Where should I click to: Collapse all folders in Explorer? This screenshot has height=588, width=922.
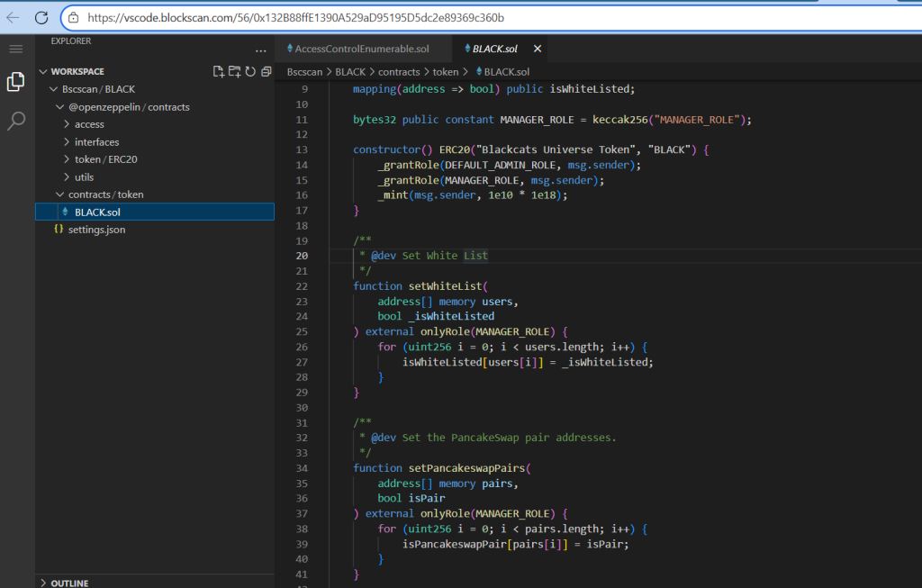[x=266, y=71]
